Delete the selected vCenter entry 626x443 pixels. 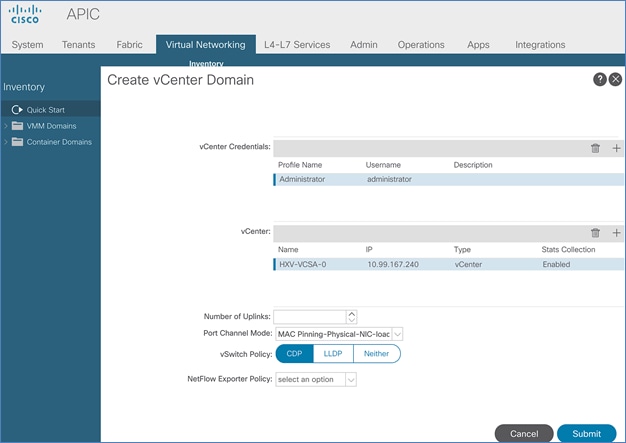coord(596,233)
